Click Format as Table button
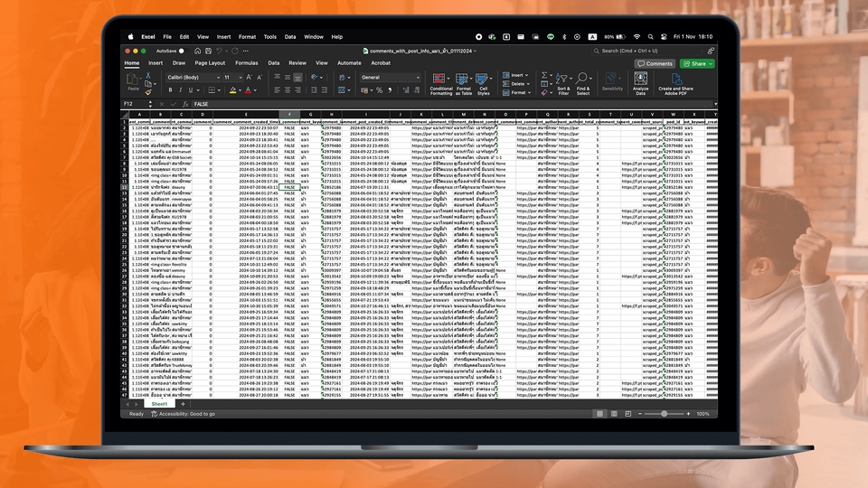The height and width of the screenshot is (488, 868). (463, 84)
